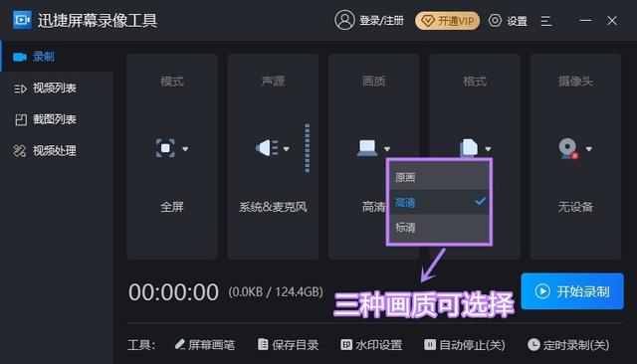Click the 系统&麦克风 source label
The width and height of the screenshot is (637, 364).
(273, 207)
